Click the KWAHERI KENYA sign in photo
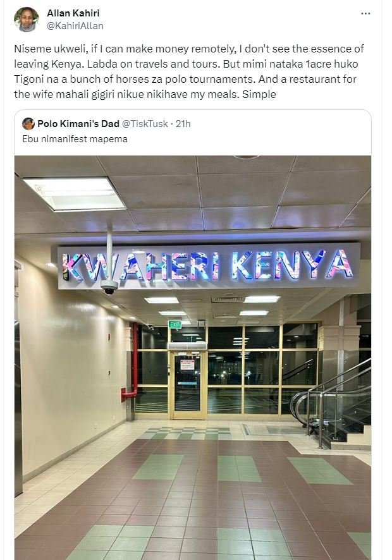This screenshot has width=392, height=560. tap(208, 266)
